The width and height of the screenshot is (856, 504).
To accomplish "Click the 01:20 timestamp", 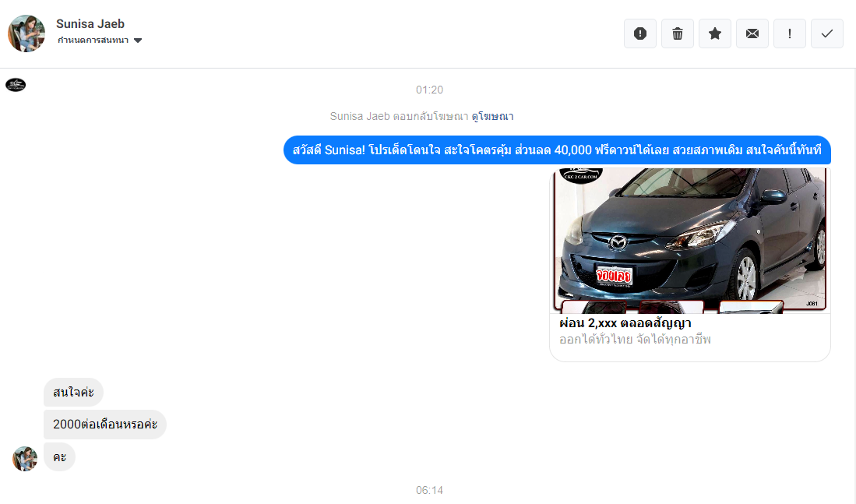I will point(429,90).
